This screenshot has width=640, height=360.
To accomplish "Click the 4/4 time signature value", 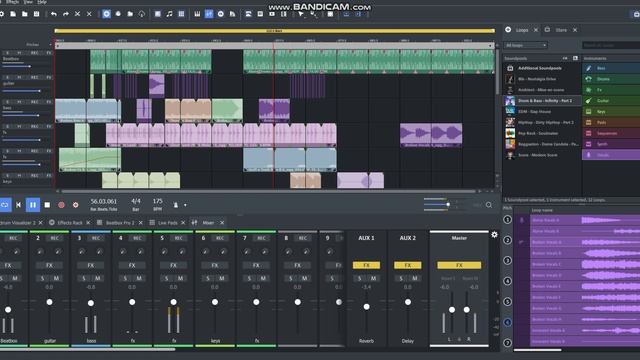I will (x=136, y=201).
